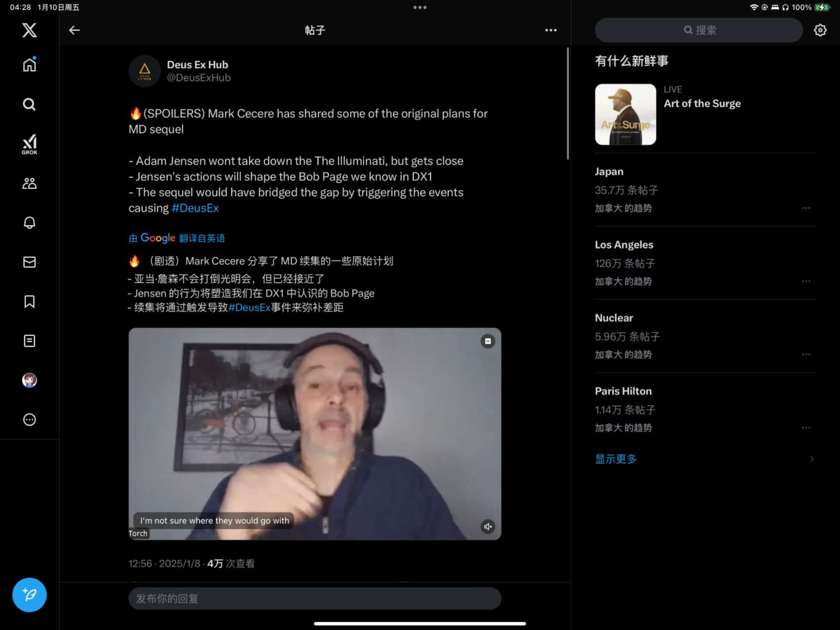Viewport: 840px width, 630px height.
Task: Launch Grok from the sidebar
Action: point(30,144)
